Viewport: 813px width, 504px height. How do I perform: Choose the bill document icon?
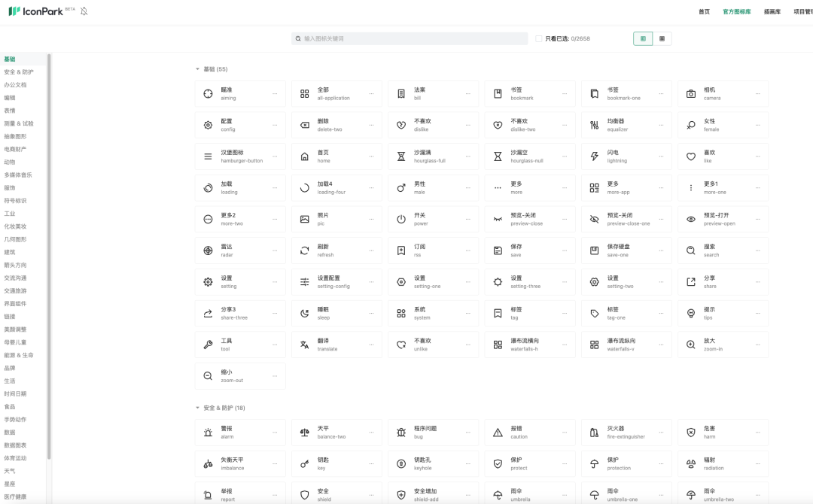(400, 94)
